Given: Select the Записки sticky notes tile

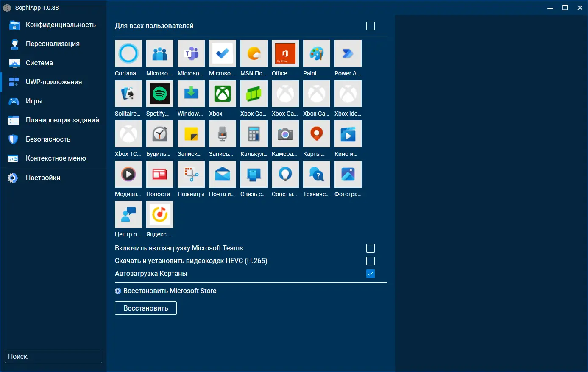Looking at the screenshot, I should pyautogui.click(x=191, y=134).
